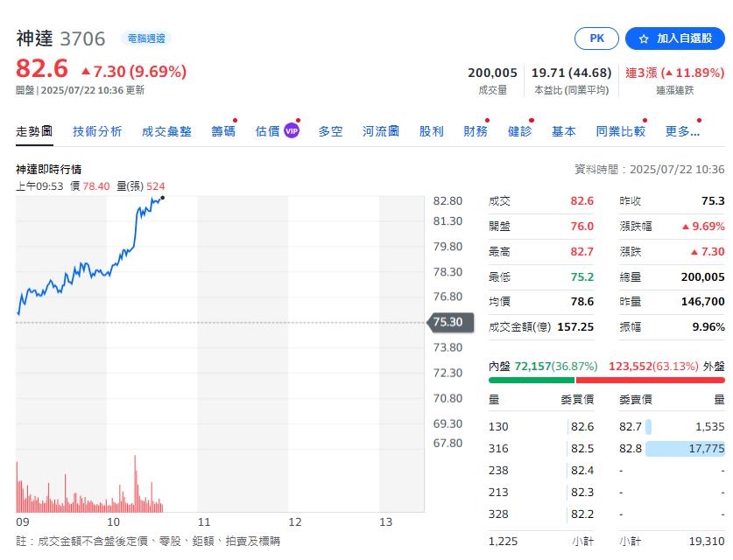Open the 同業比較 tab
The image size is (733, 560).
tap(619, 129)
